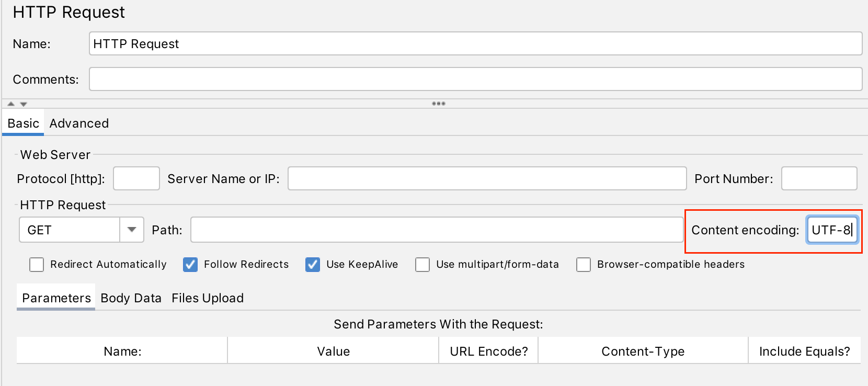Enable Redirect Automatically checkbox
The height and width of the screenshot is (386, 868).
[x=37, y=265]
